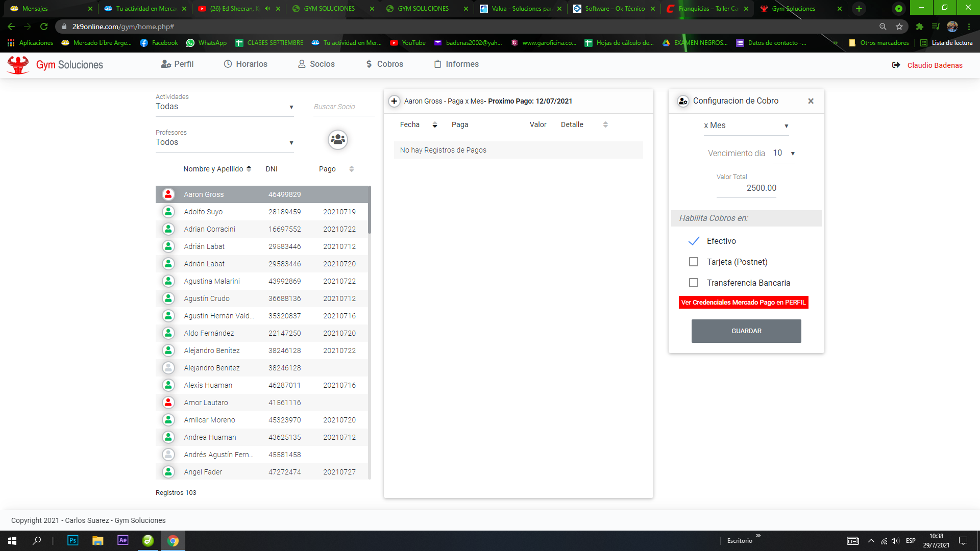Screen dimensions: 980x551
Task: Expand the Actividades Todas dropdown
Action: click(x=225, y=107)
